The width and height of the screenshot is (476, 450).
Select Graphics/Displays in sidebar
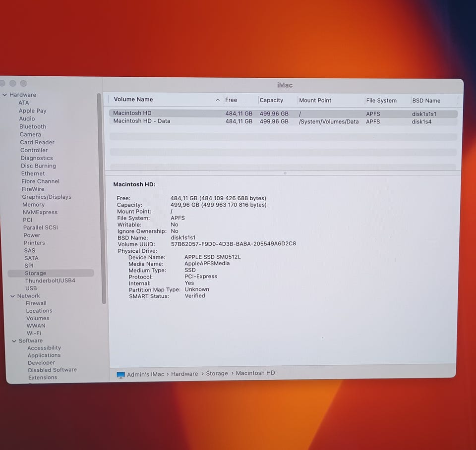coord(47,197)
